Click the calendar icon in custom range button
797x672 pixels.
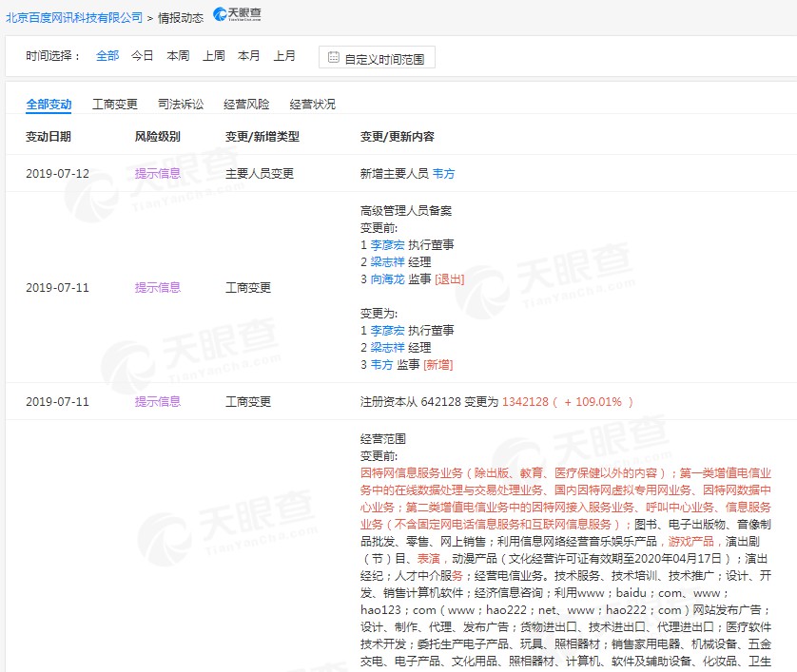pos(334,57)
